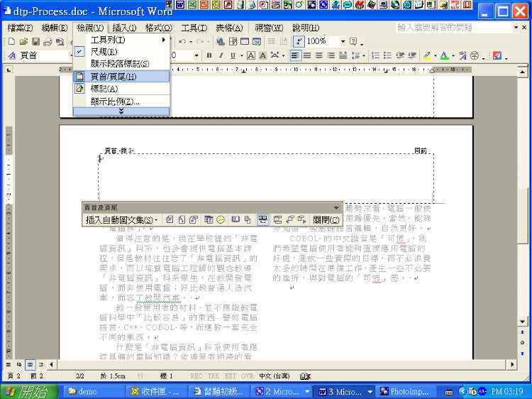The image size is (532, 399).
Task: Toggle Italic formatting button
Action: [221, 55]
